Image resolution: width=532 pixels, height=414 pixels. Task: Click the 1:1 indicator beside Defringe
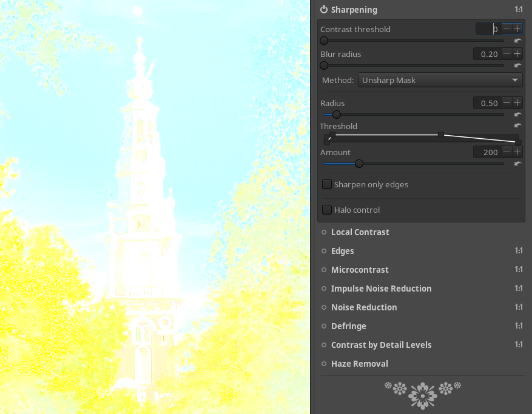click(519, 326)
